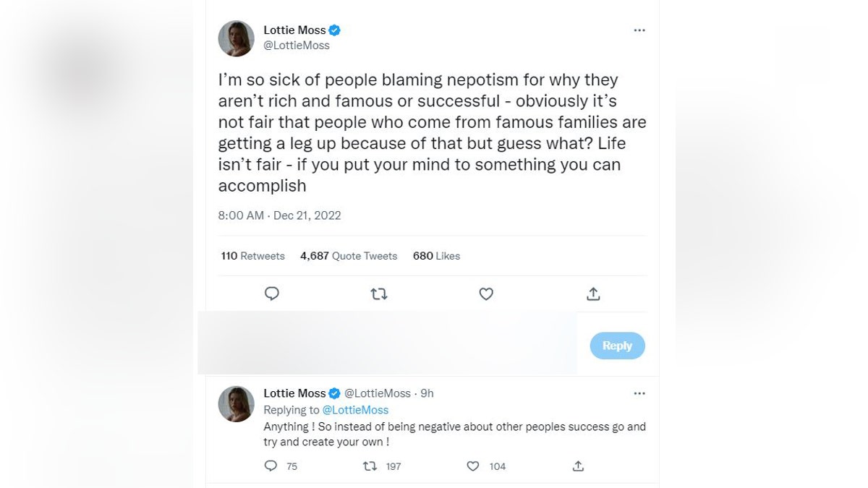
Task: Retweet the reply with 197 retweets
Action: pos(370,466)
